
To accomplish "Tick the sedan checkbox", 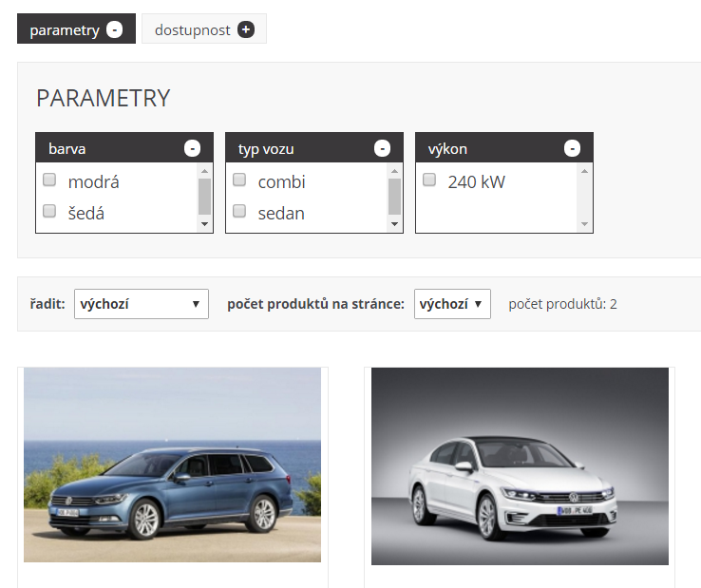I will pos(239,211).
